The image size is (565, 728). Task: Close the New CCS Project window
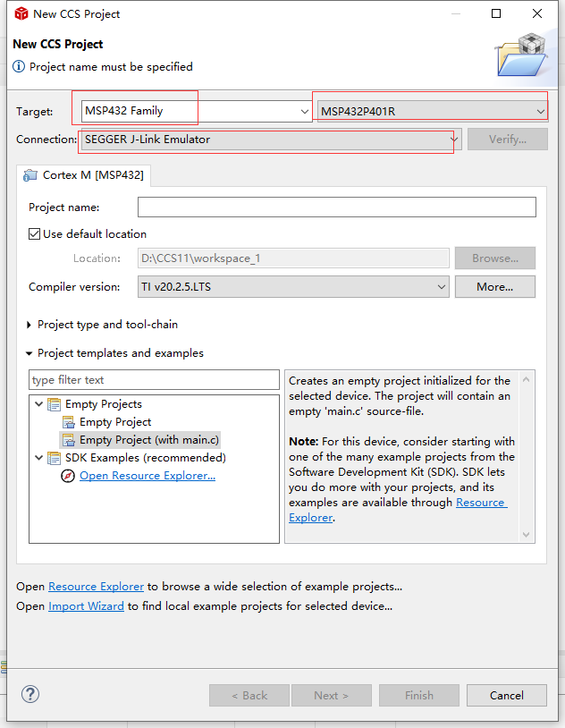[x=537, y=13]
